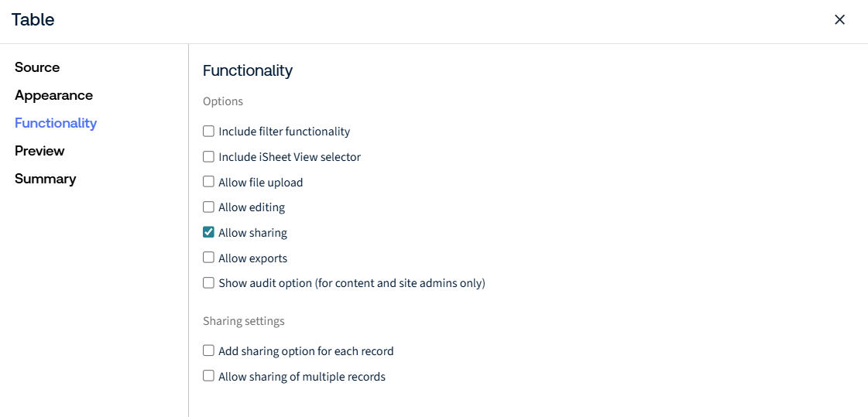
Task: Turn on the Allow editing checkbox
Action: pyautogui.click(x=208, y=207)
